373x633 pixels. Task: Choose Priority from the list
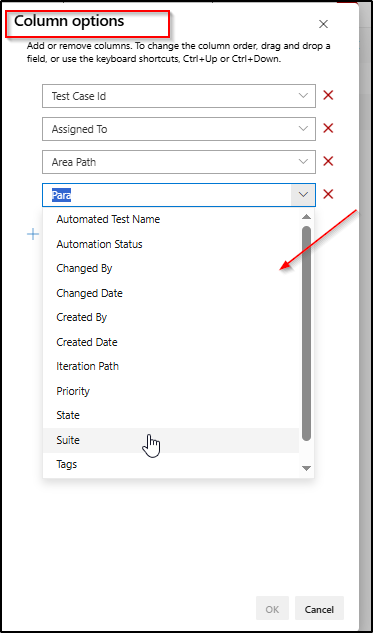pos(171,391)
